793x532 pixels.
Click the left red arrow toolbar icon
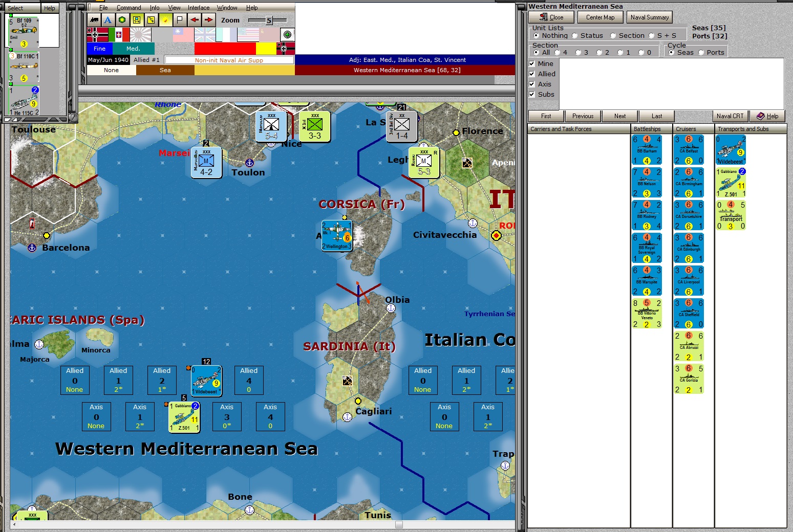coord(194,20)
